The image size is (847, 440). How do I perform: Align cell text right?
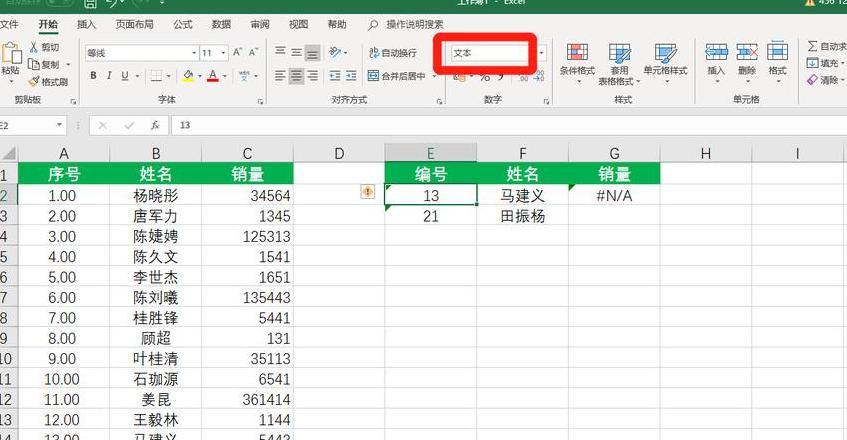(312, 76)
